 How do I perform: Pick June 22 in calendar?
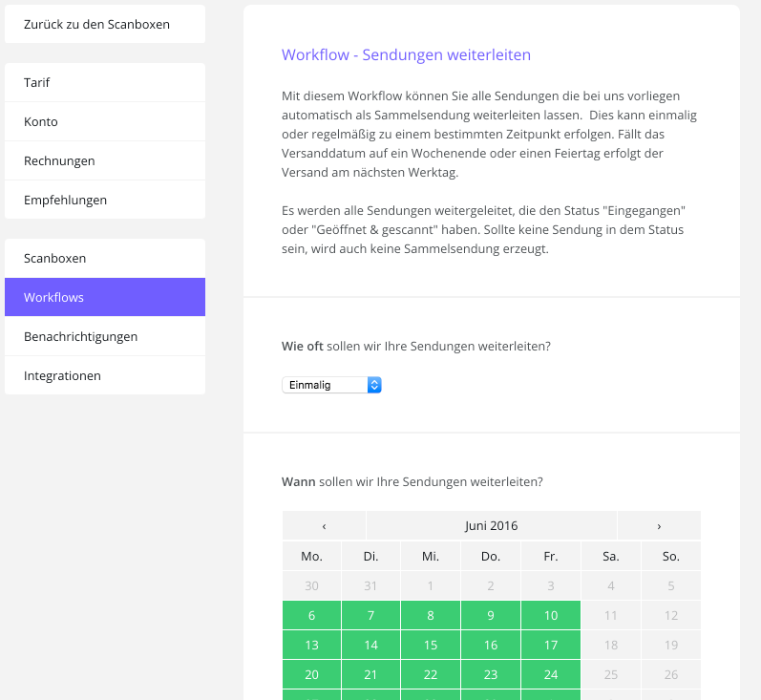pos(431,675)
